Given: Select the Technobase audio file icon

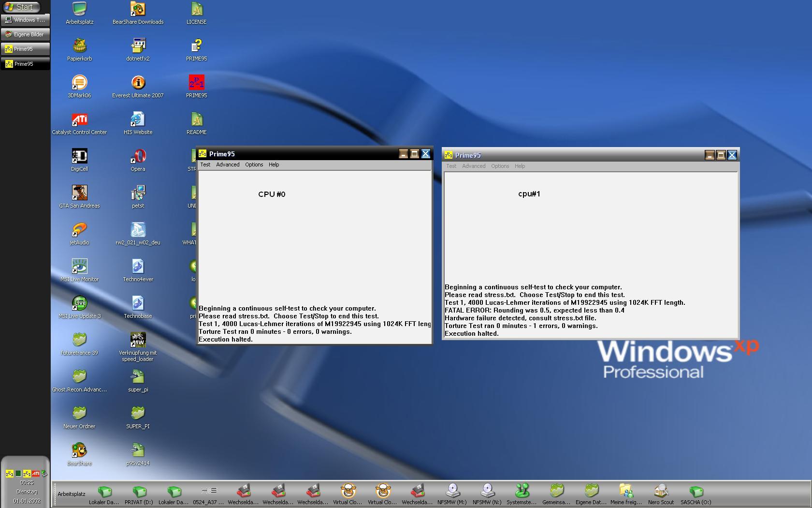Looking at the screenshot, I should tap(138, 307).
